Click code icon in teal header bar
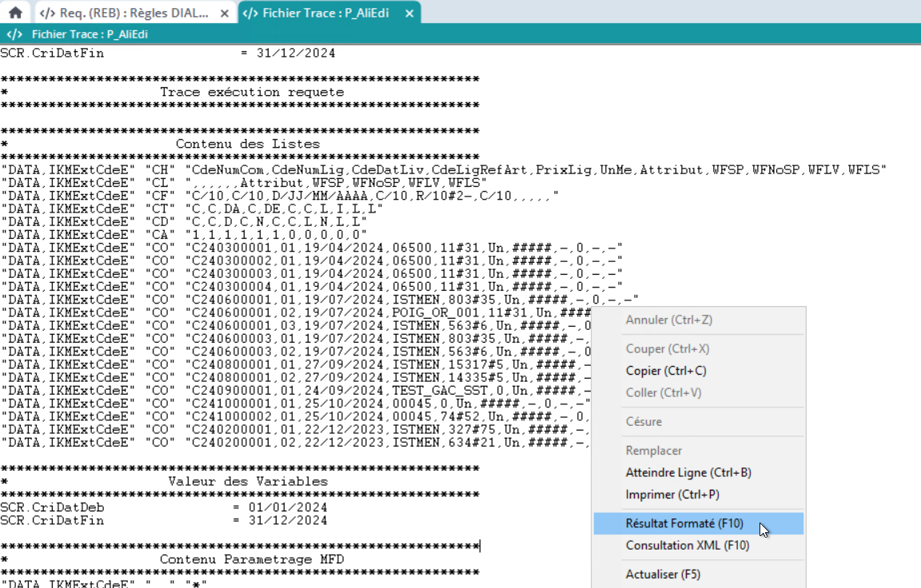Image resolution: width=921 pixels, height=588 pixels. (x=14, y=34)
